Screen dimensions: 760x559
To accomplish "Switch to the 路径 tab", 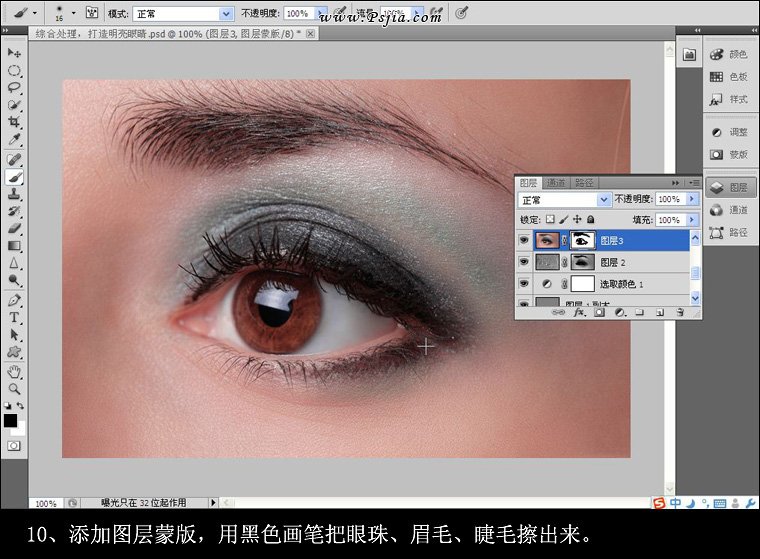I will (584, 183).
